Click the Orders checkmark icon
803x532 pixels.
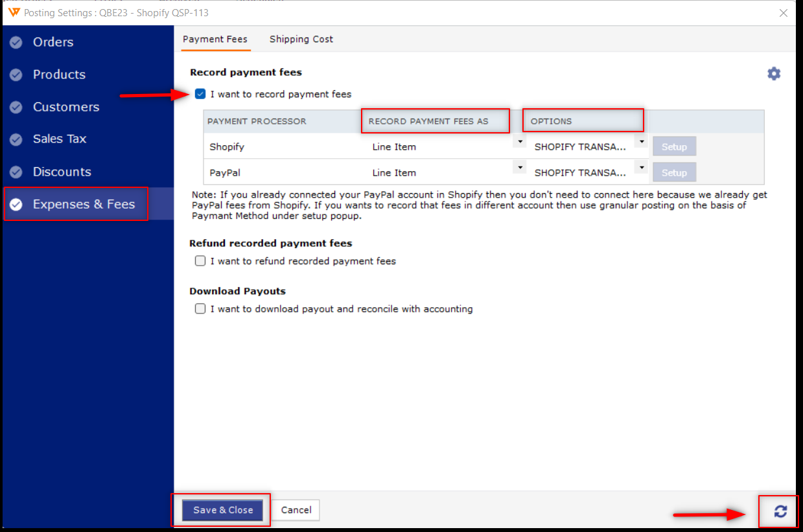(16, 42)
